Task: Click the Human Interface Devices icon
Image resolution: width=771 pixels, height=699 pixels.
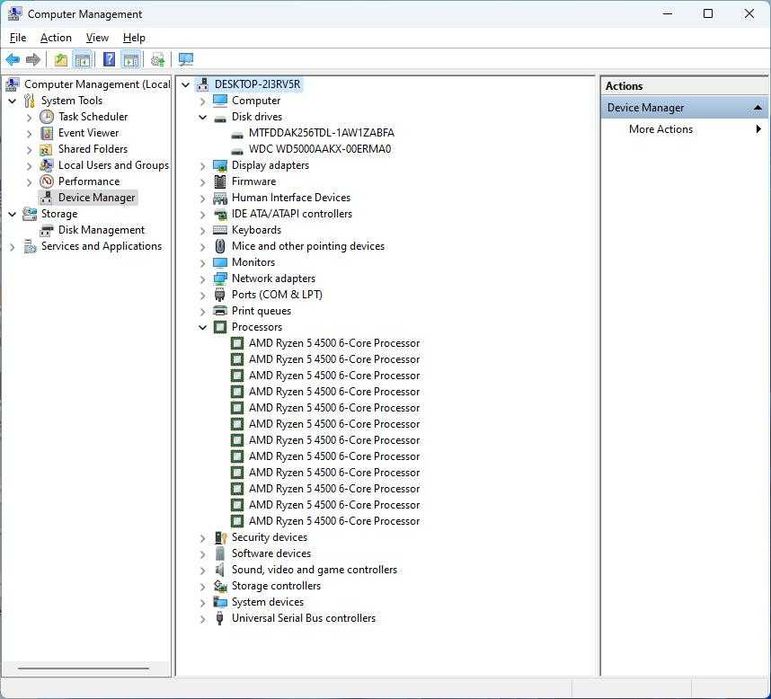Action: (220, 198)
